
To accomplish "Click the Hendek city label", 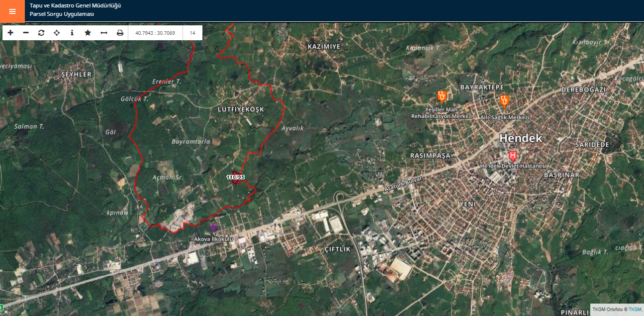I will click(x=521, y=138).
